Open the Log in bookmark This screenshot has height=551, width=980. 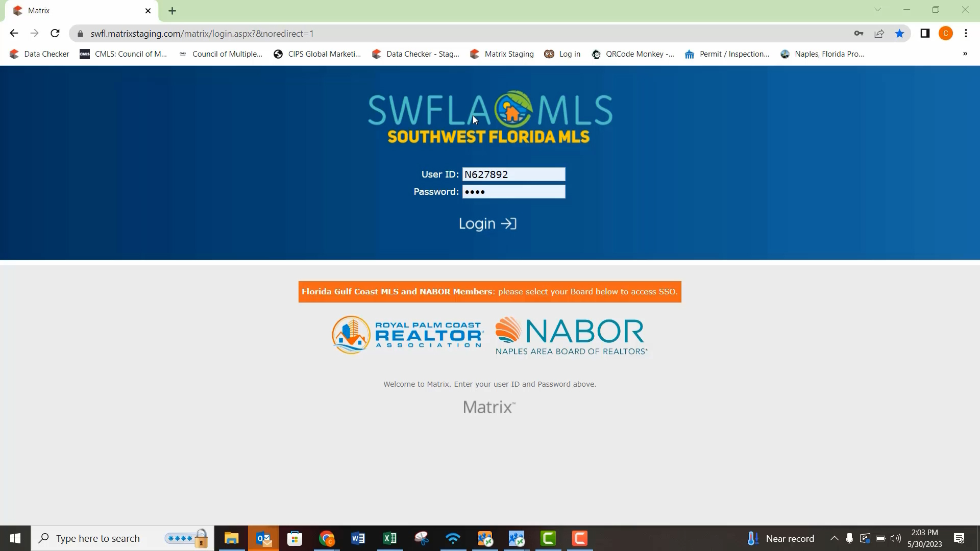(562, 54)
